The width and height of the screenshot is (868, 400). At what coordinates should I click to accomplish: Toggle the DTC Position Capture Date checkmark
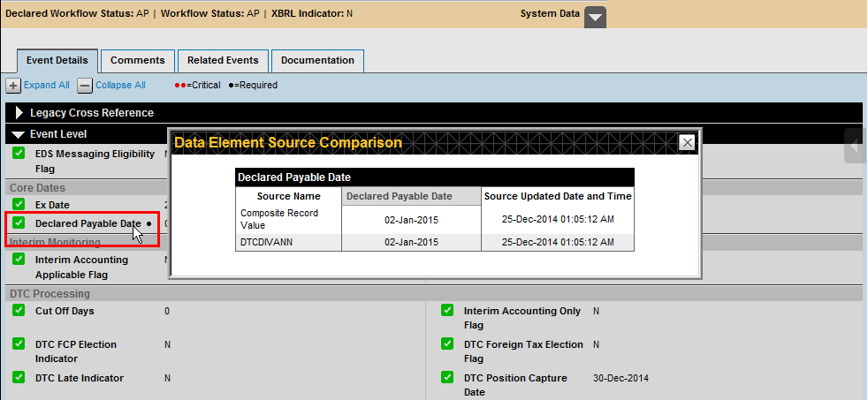(x=447, y=377)
